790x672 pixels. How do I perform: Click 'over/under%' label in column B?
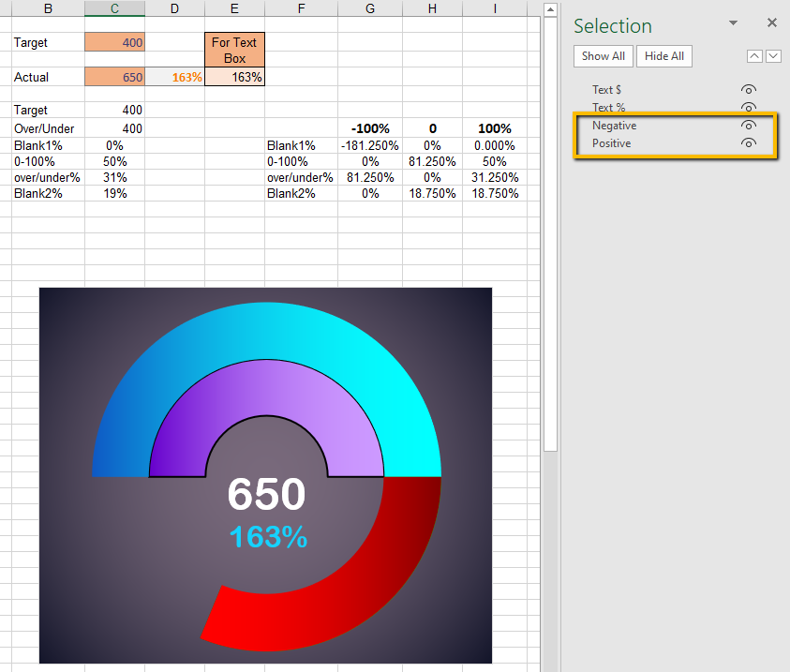[x=49, y=177]
